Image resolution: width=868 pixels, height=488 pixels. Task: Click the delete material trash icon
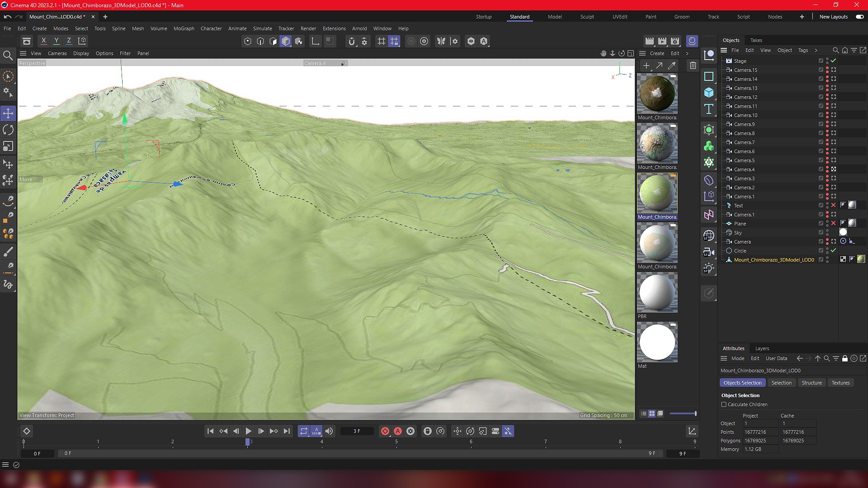693,66
